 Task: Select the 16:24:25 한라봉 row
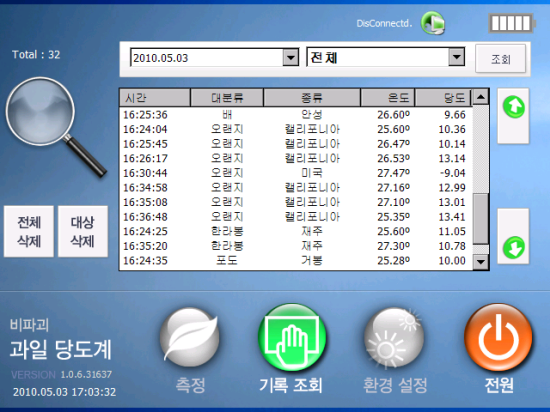tap(296, 231)
